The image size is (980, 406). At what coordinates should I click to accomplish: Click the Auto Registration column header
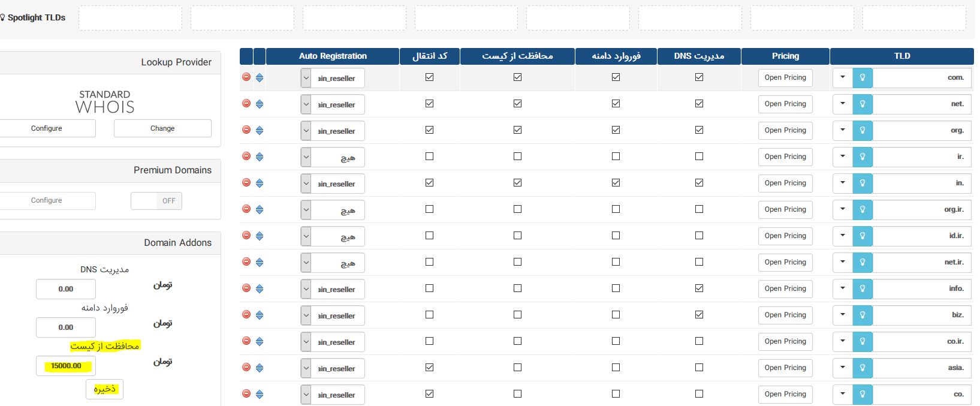point(333,56)
